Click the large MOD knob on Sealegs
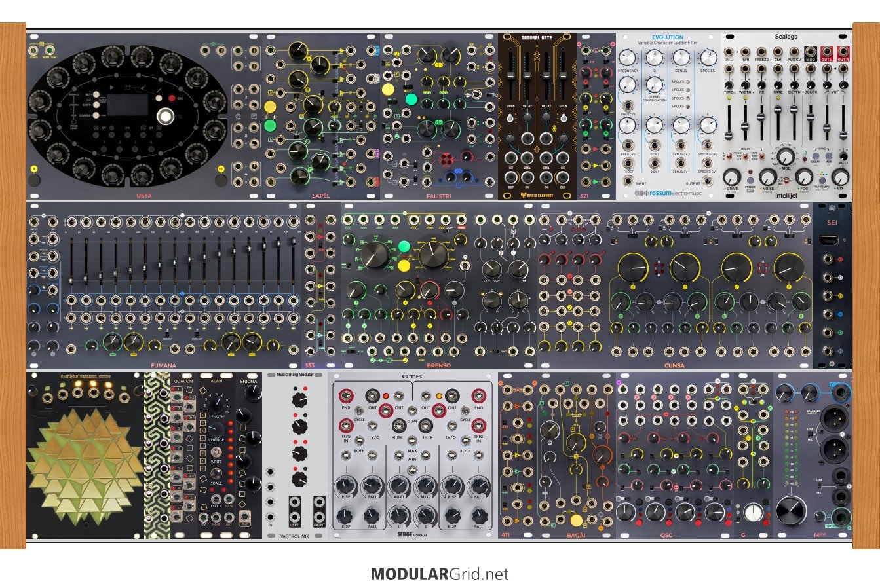 coord(786,158)
